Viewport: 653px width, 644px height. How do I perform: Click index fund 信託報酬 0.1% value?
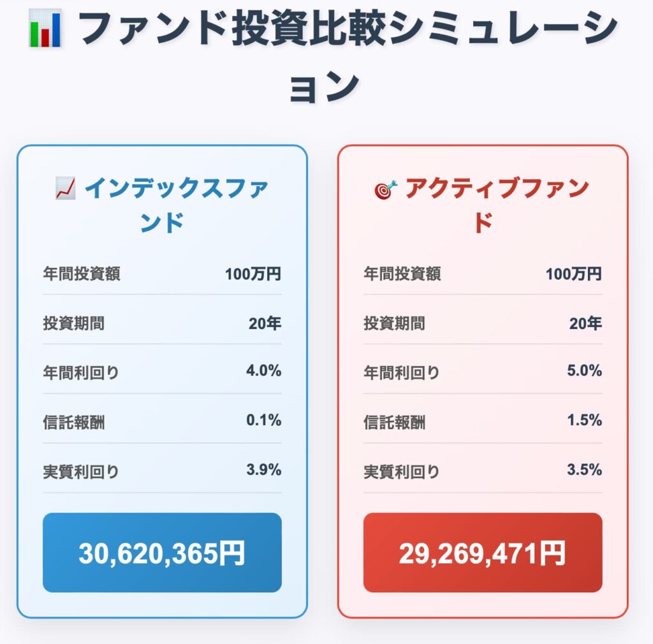click(x=263, y=420)
